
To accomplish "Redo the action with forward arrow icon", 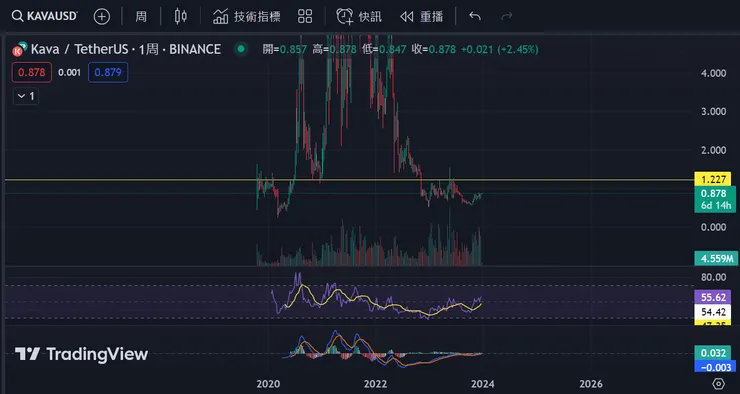I will [506, 17].
